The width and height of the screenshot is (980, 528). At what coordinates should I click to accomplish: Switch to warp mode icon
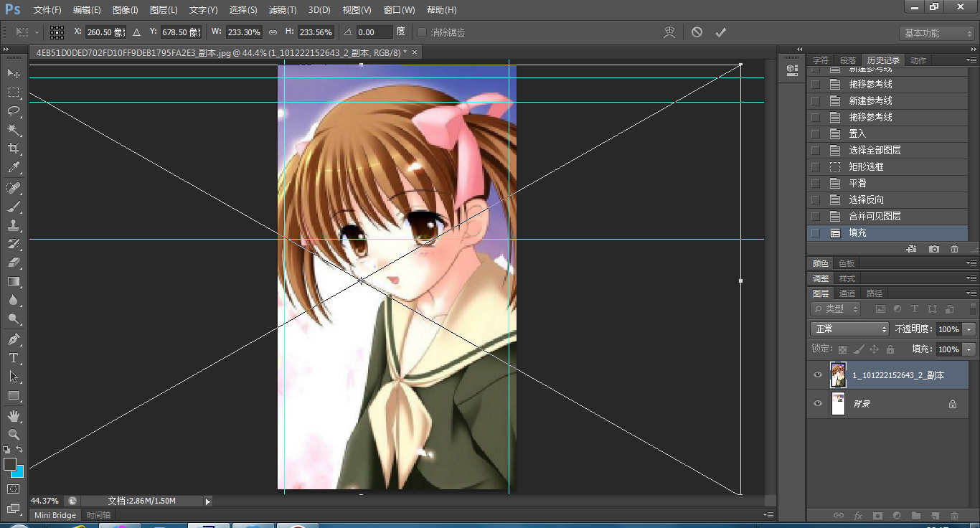669,32
